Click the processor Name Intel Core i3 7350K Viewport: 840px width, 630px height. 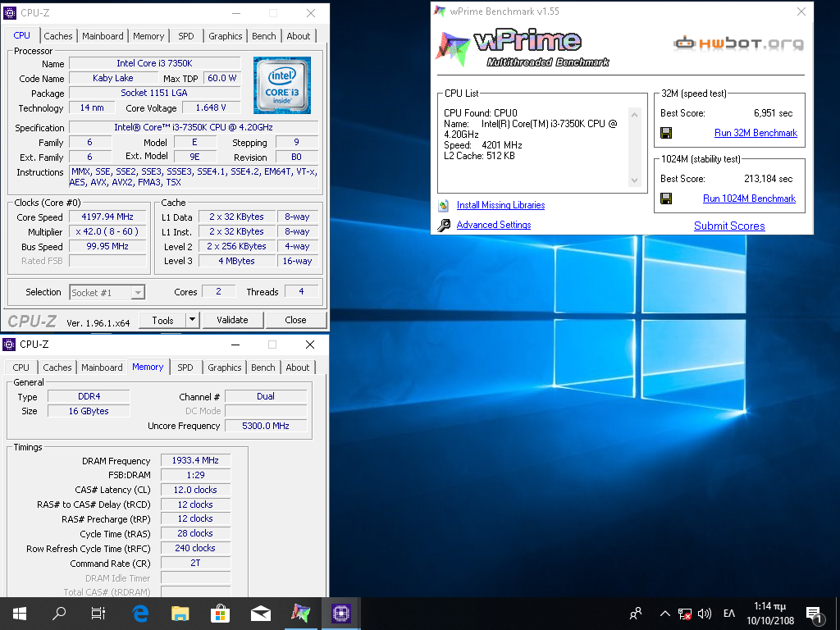(x=154, y=63)
